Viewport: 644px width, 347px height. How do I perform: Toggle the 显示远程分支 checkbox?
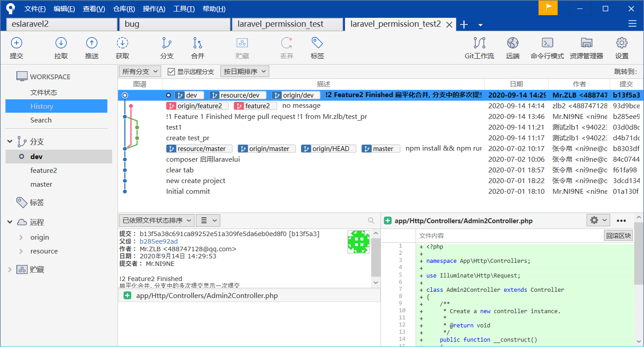171,72
